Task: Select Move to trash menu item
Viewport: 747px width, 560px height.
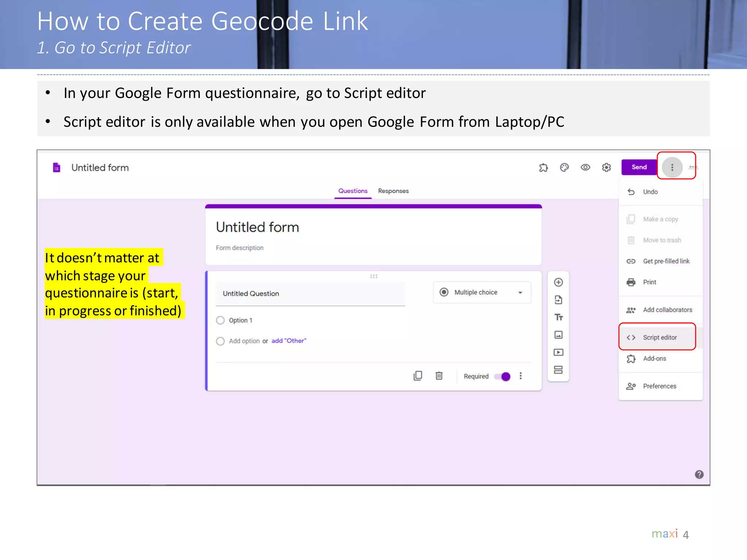Action: (661, 240)
